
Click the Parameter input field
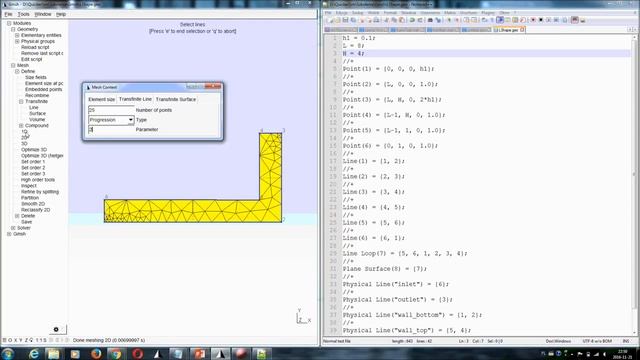coord(111,129)
